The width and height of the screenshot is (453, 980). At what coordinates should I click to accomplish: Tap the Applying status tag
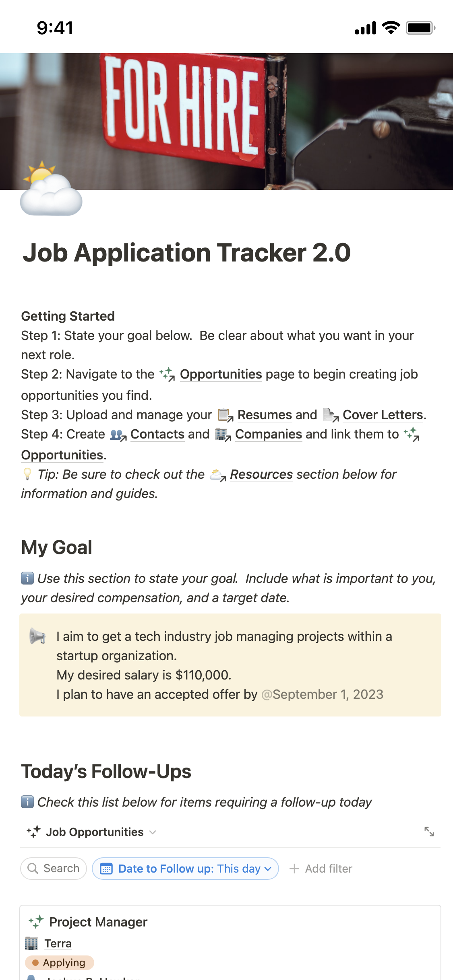pos(60,963)
